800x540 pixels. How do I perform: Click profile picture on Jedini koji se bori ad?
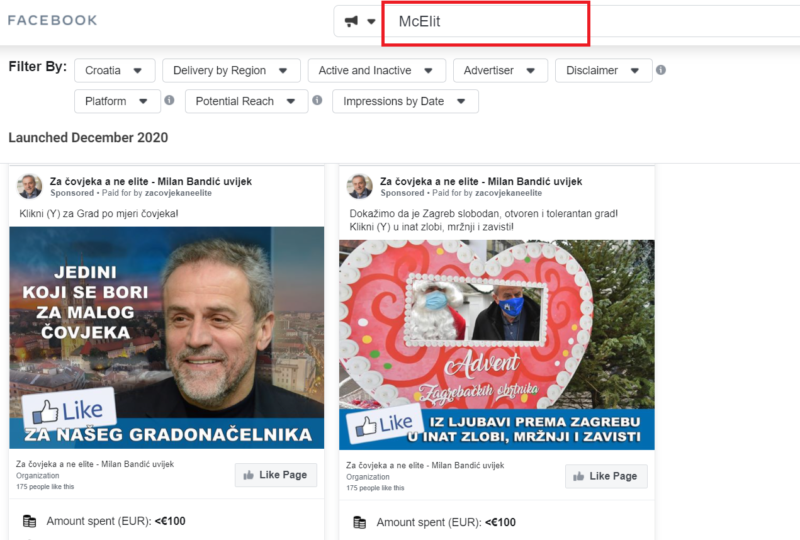pos(30,186)
